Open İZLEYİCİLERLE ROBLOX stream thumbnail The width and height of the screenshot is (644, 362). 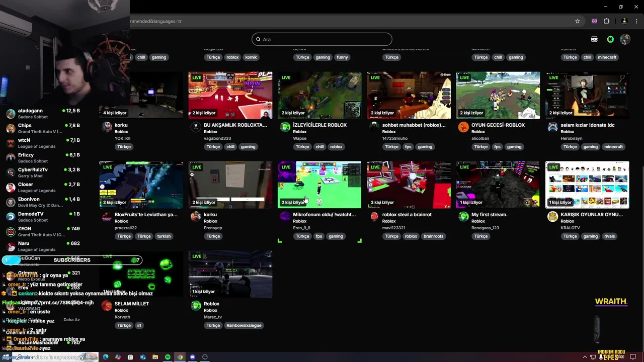tap(319, 96)
